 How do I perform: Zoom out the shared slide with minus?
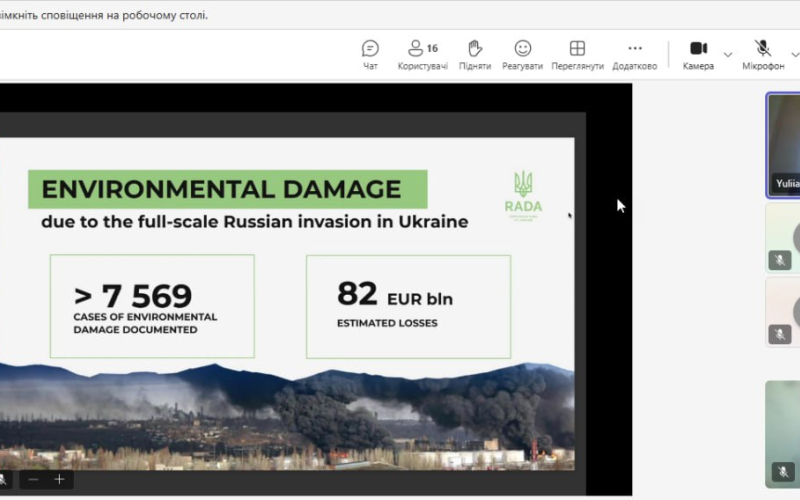[x=33, y=480]
